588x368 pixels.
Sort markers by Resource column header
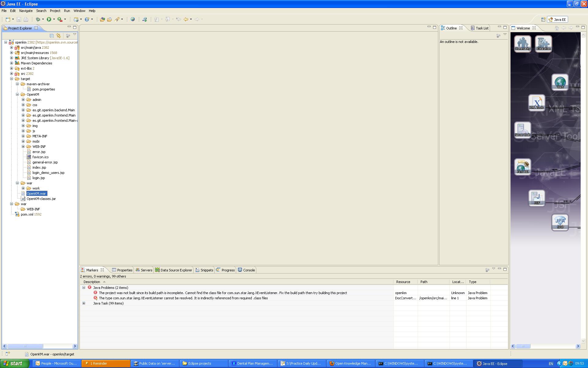click(405, 282)
